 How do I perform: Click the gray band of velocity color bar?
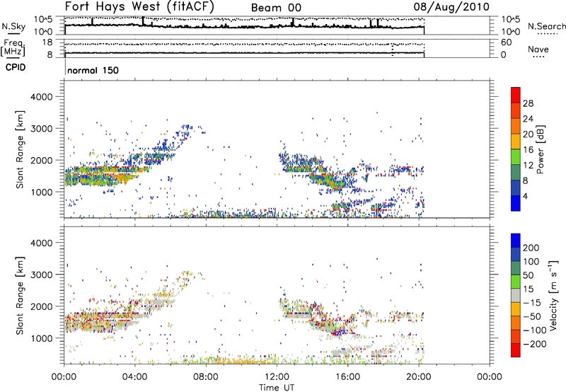tap(516, 296)
